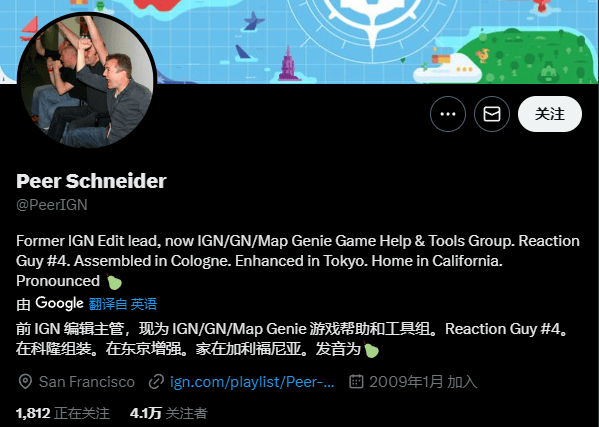Click the San Francisco location text
The image size is (599, 427).
87,382
